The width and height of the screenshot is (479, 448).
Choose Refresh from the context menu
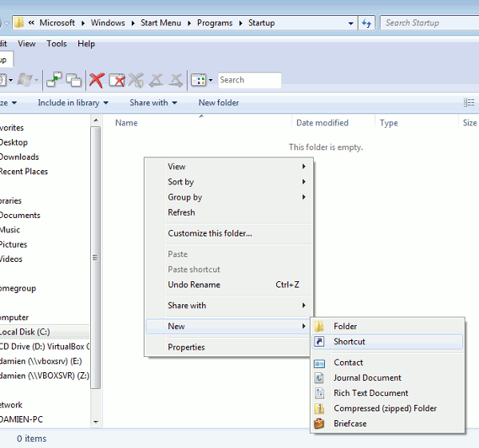229,212
